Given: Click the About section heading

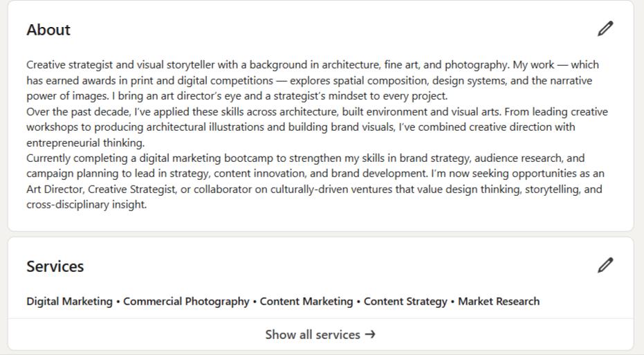Looking at the screenshot, I should coord(48,30).
